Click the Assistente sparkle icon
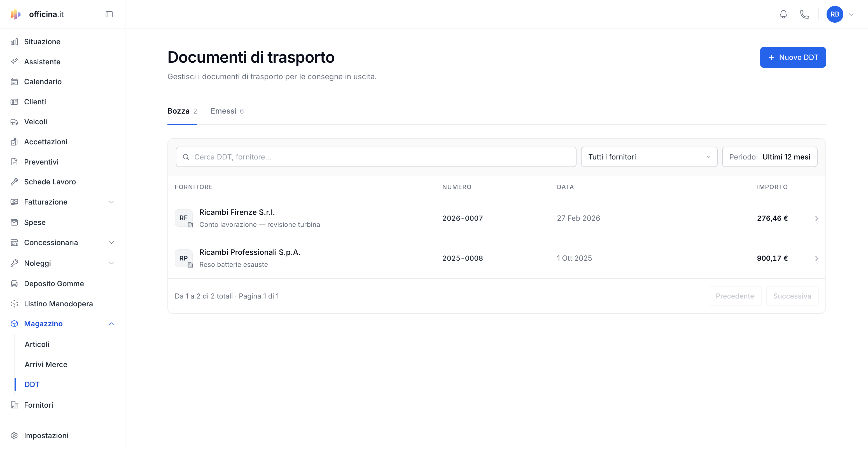This screenshot has height=451, width=868. [14, 62]
